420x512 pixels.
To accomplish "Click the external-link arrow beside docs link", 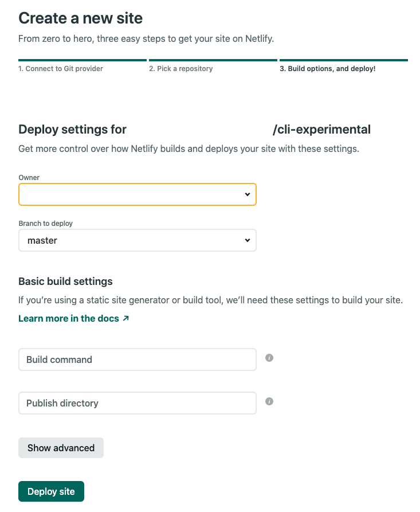I will tap(124, 318).
